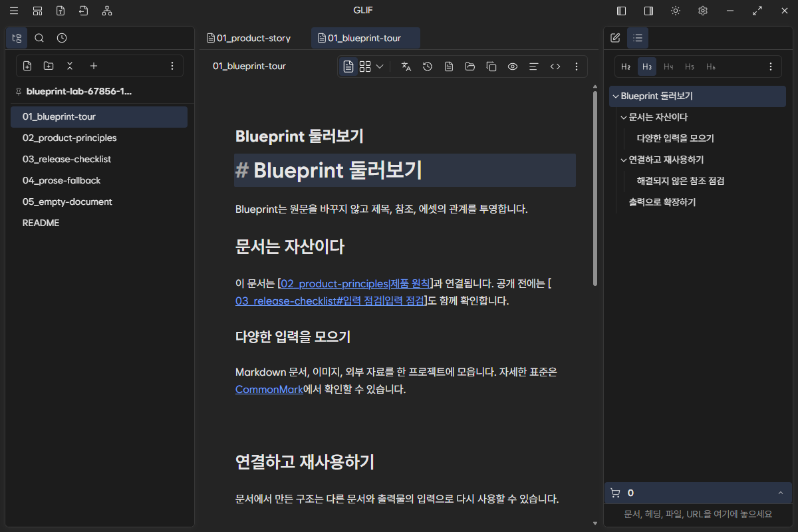Viewport: 798px width, 532px height.
Task: Open 03_release-checklist in the file tree
Action: [99, 159]
